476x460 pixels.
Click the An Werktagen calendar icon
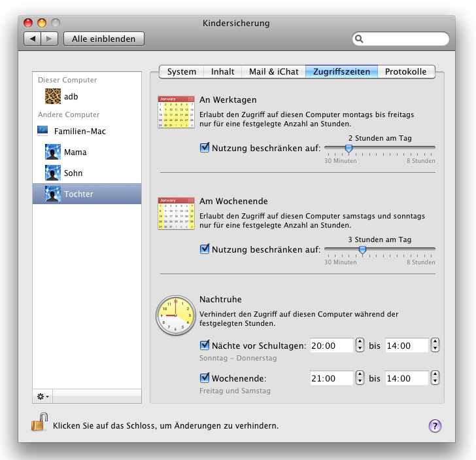point(176,112)
